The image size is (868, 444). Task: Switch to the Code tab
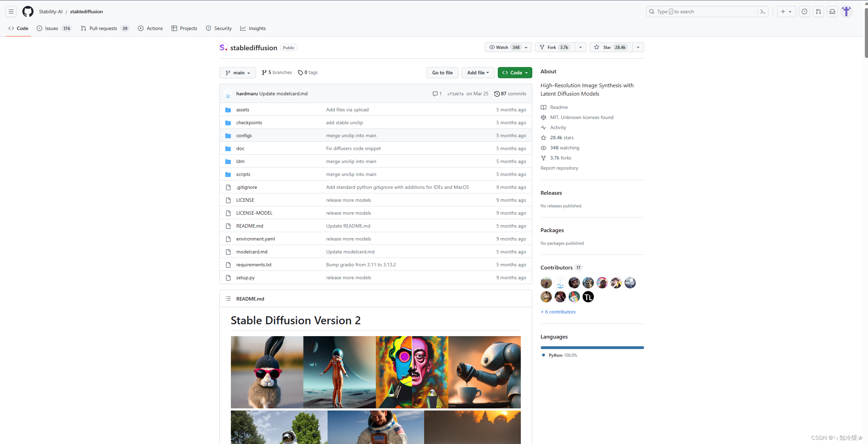pyautogui.click(x=18, y=28)
